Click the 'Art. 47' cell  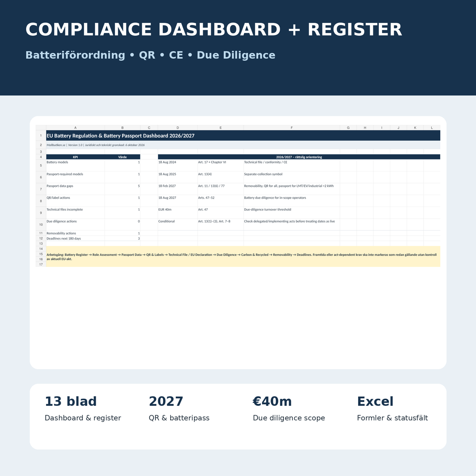tap(221, 213)
